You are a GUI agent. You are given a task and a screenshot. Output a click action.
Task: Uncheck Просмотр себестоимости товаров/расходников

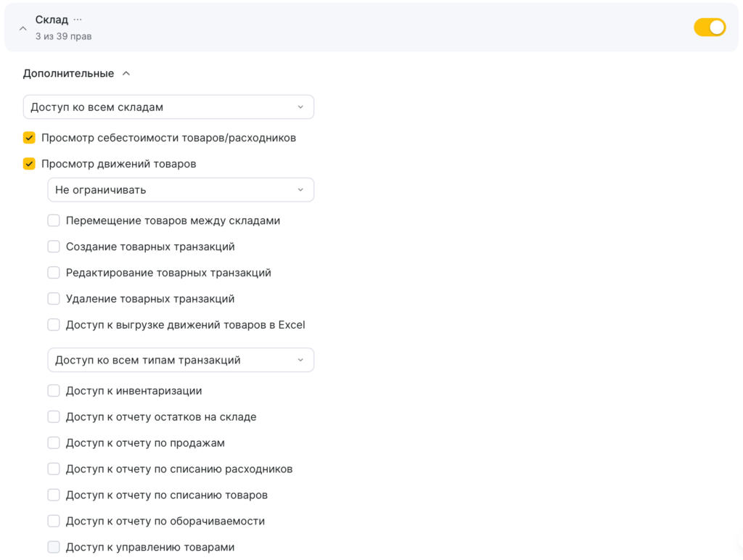[29, 138]
